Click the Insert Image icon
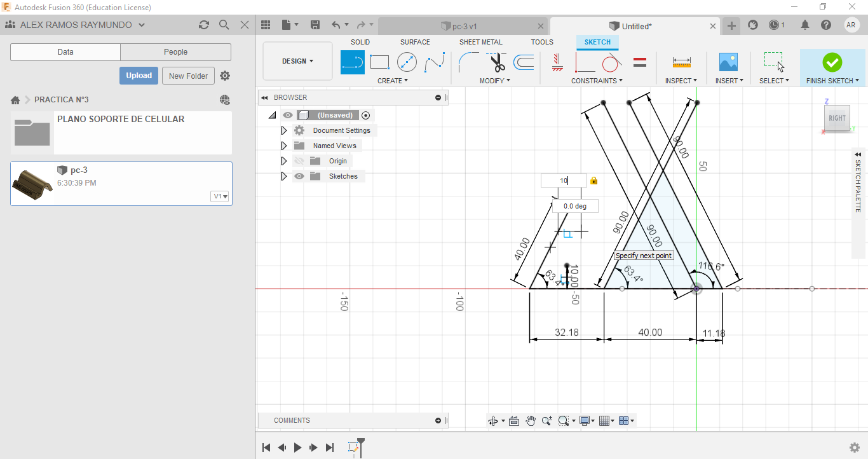868x459 pixels. click(x=728, y=62)
